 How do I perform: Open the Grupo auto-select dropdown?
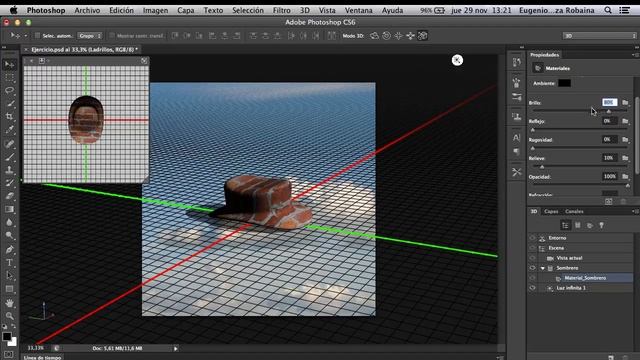coord(89,36)
